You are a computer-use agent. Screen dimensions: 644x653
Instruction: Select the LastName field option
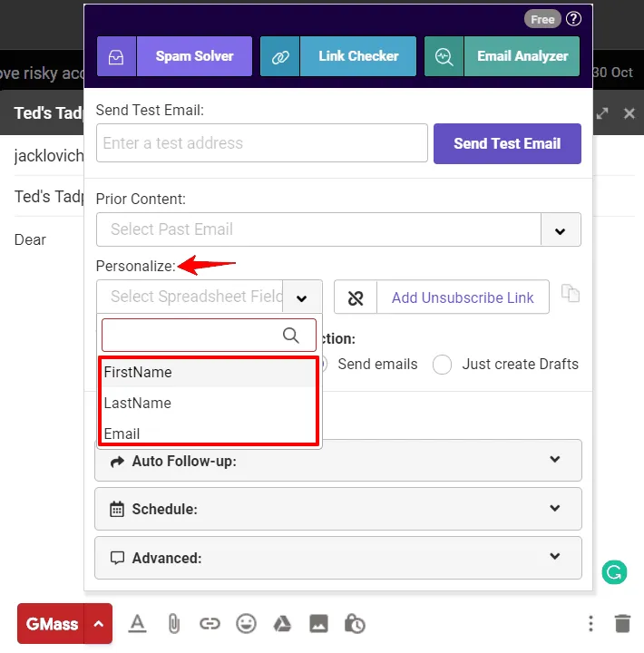pyautogui.click(x=208, y=403)
